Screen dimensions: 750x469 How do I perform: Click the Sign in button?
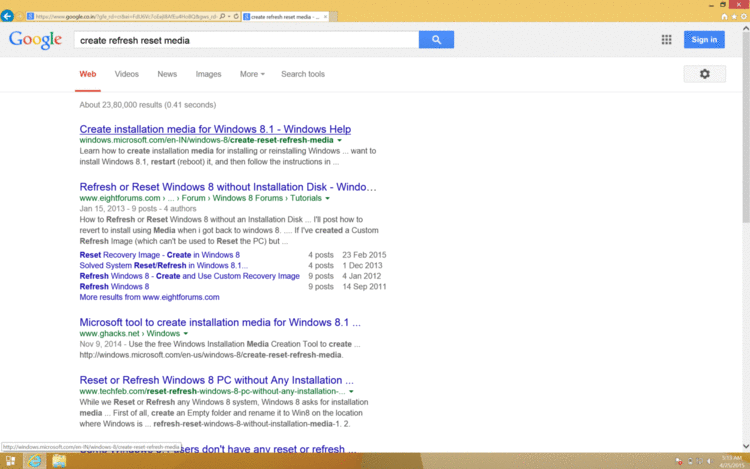coord(704,40)
